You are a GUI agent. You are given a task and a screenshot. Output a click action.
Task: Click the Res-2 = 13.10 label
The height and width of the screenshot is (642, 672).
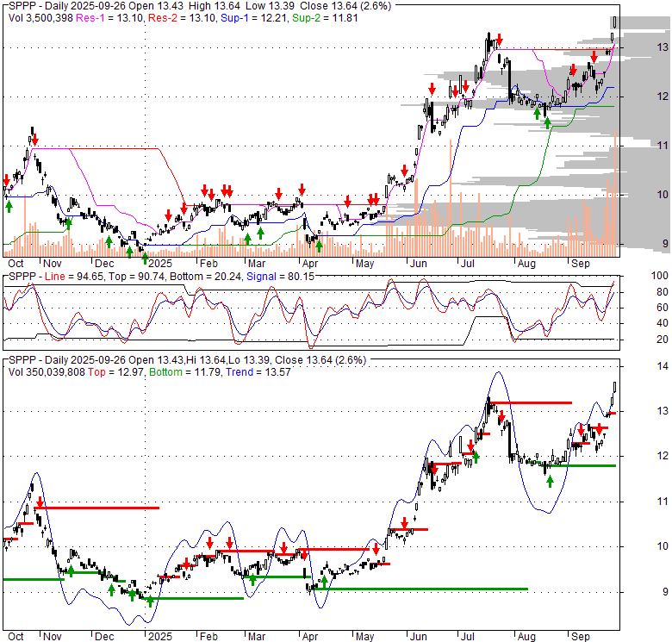pyautogui.click(x=182, y=18)
